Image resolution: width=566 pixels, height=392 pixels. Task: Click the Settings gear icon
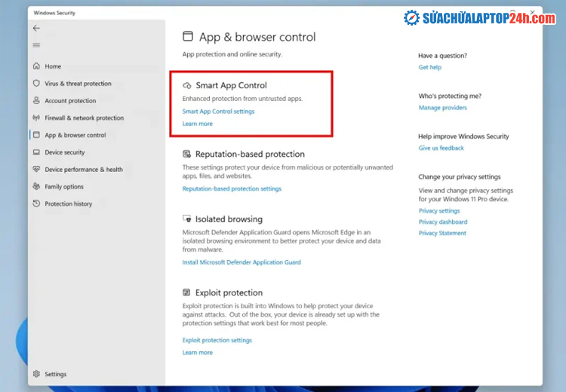pos(36,374)
